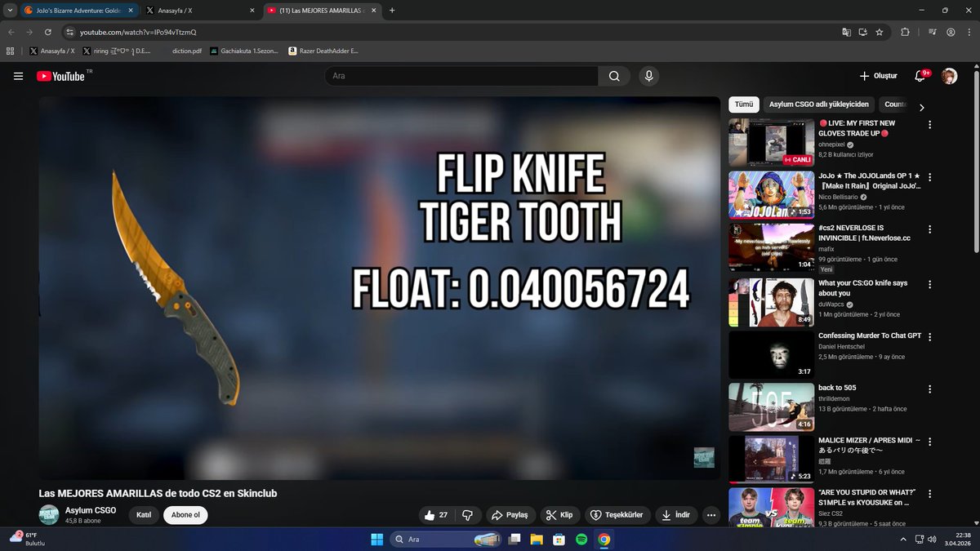The height and width of the screenshot is (551, 980).
Task: Click the 'Oluştur' create button
Action: 879,76
